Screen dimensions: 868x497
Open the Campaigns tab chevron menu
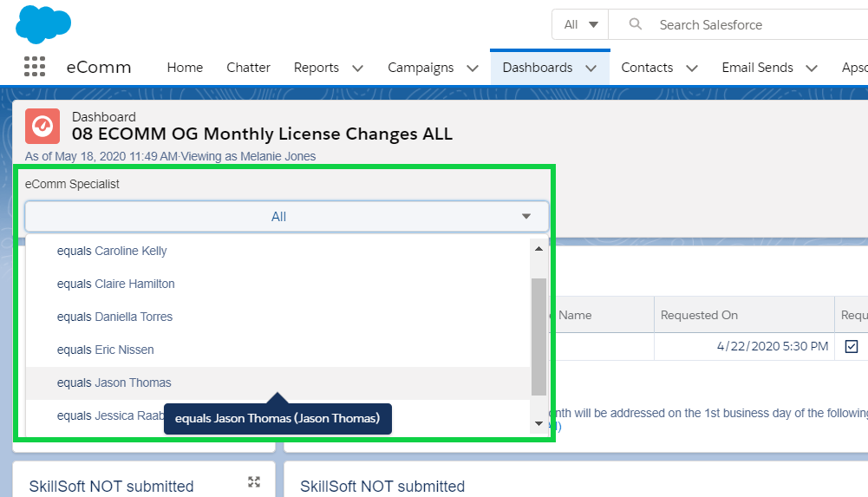click(x=473, y=68)
